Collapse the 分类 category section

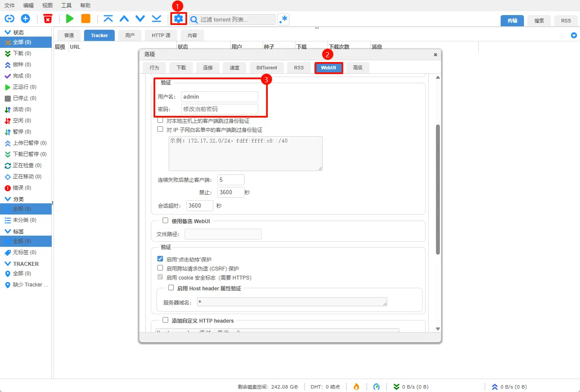coord(8,199)
